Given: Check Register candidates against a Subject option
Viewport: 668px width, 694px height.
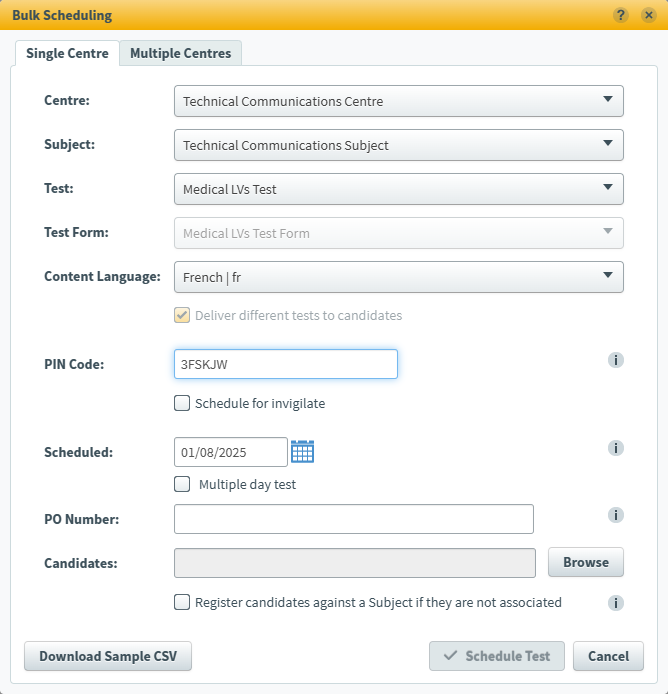Looking at the screenshot, I should [x=182, y=602].
